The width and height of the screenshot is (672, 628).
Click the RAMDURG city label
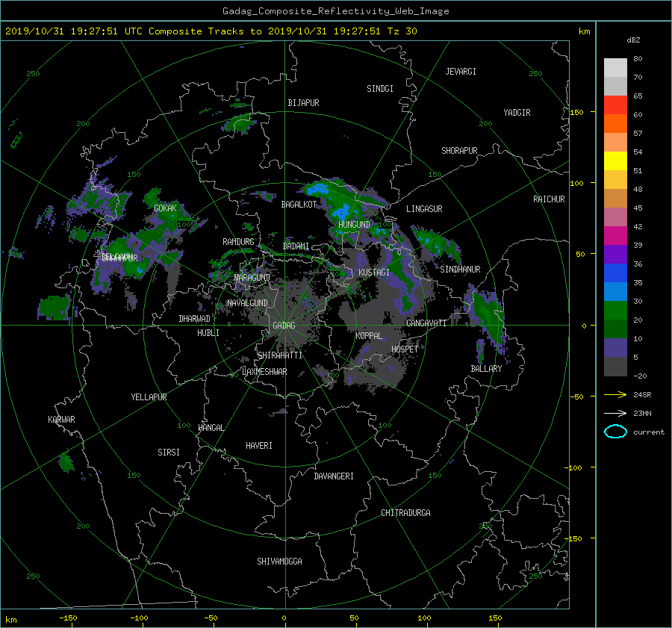point(238,242)
